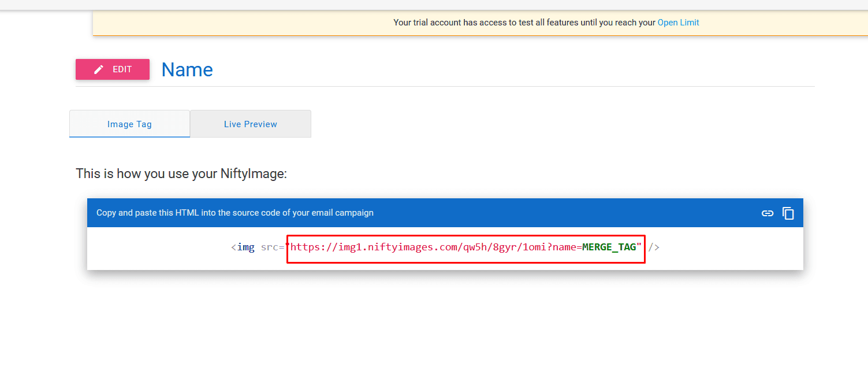Click the closing /> of the image tag
868x381 pixels.
pyautogui.click(x=654, y=247)
